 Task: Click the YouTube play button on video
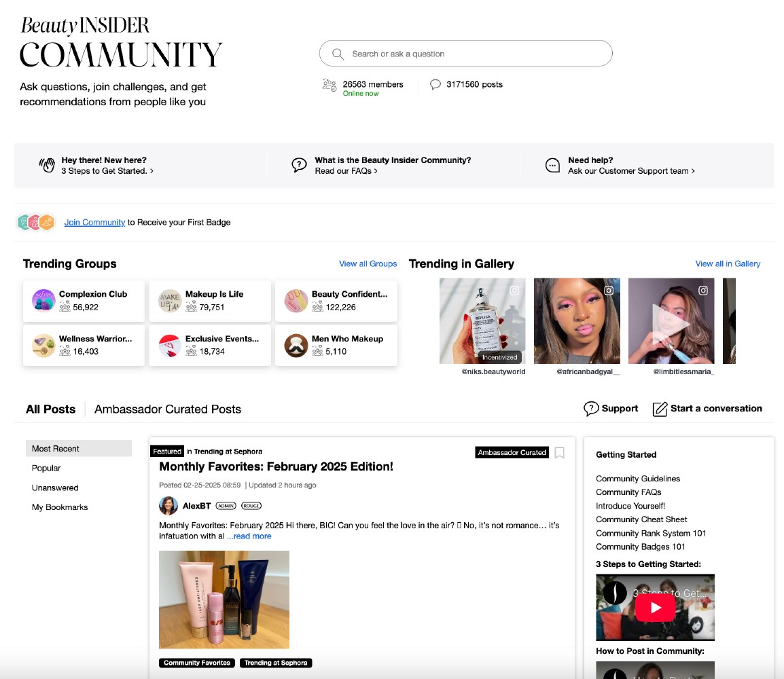tap(655, 608)
